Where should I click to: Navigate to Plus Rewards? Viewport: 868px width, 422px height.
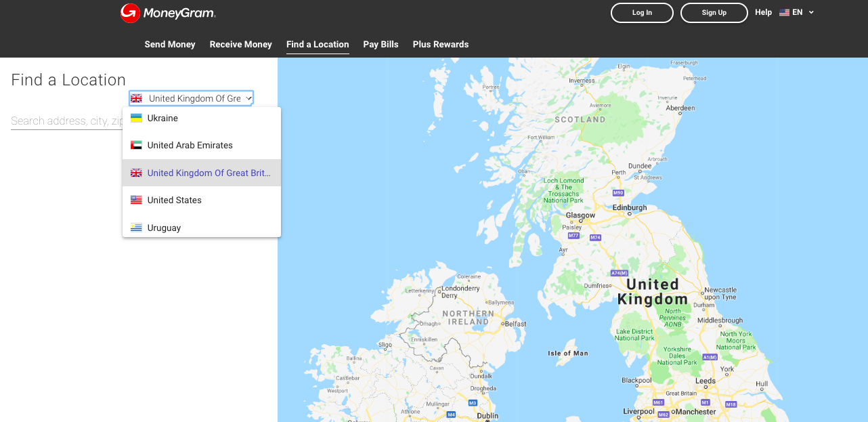point(440,44)
